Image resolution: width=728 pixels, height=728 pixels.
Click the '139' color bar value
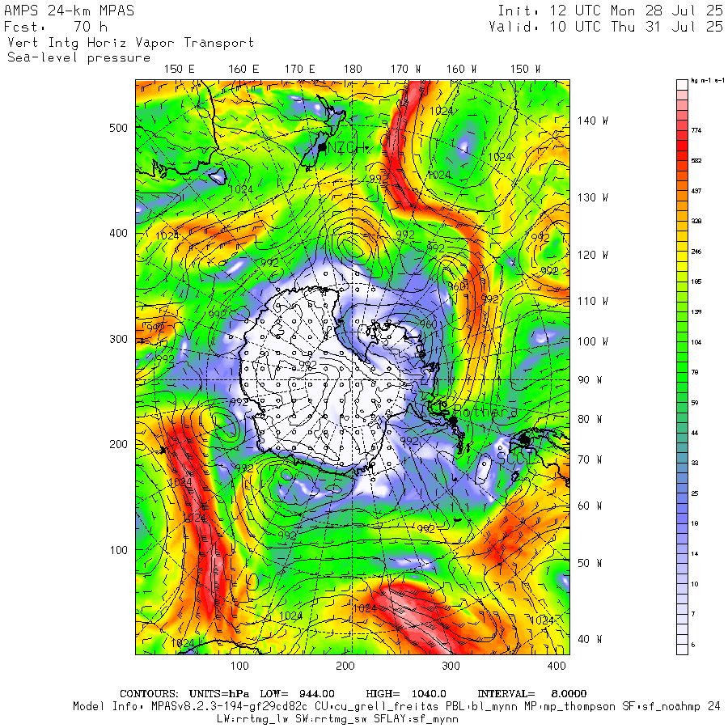[x=696, y=312]
